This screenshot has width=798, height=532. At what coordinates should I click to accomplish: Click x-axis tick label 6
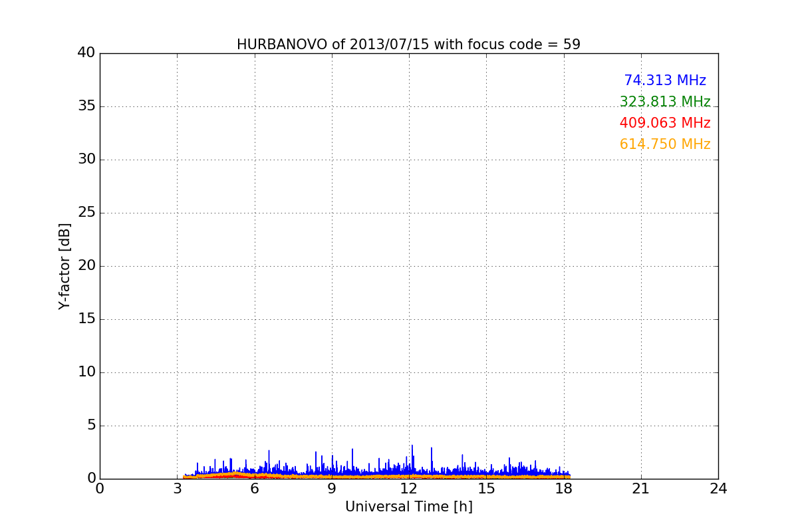pyautogui.click(x=255, y=489)
